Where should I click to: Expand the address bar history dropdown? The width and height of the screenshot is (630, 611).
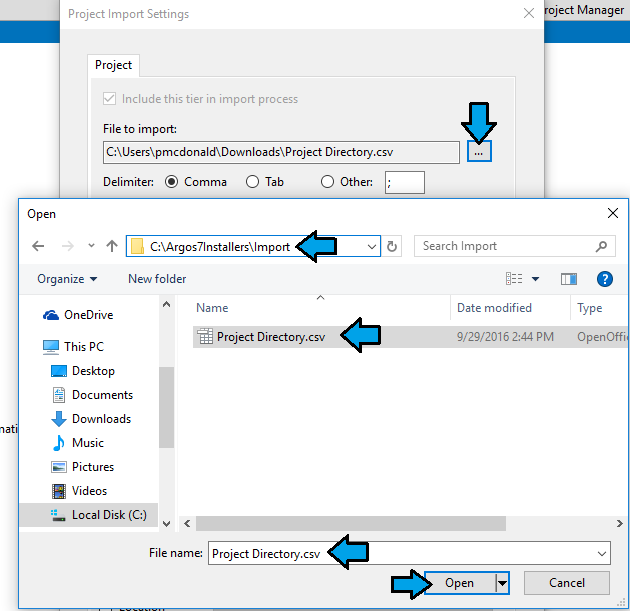(x=372, y=247)
